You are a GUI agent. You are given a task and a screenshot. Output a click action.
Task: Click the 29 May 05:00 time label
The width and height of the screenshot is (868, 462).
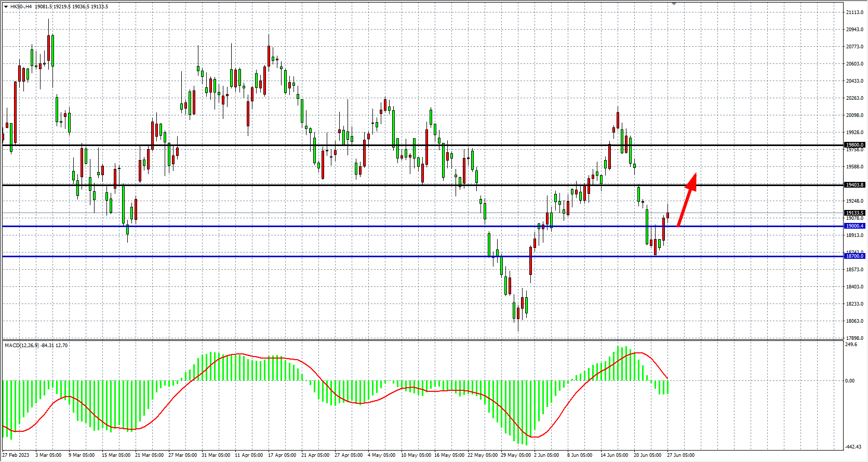click(515, 455)
